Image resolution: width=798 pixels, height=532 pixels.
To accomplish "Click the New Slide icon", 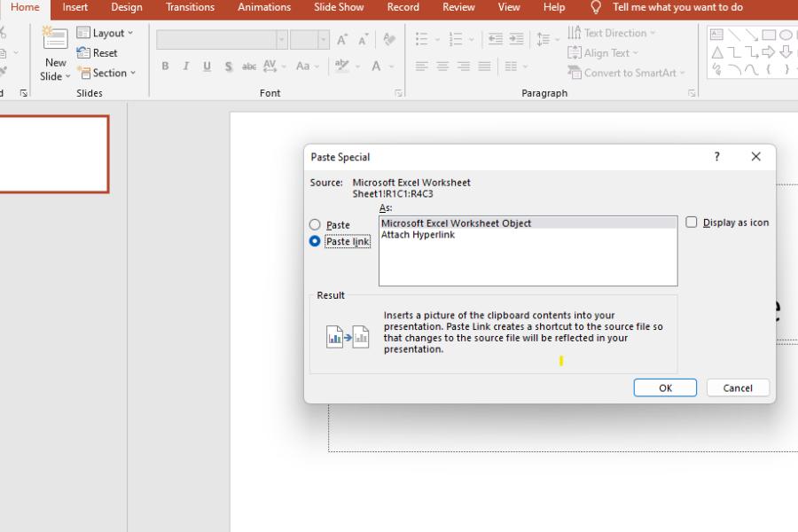I will (55, 39).
